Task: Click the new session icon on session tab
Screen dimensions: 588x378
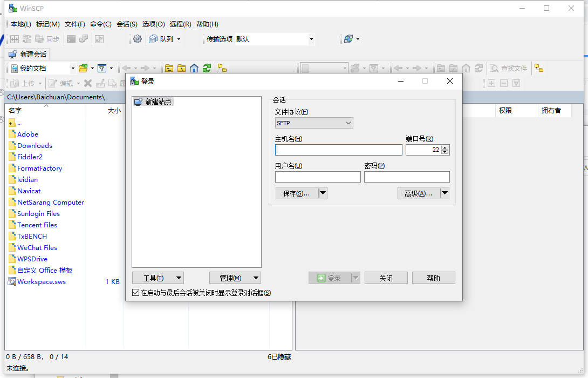Action: point(12,54)
